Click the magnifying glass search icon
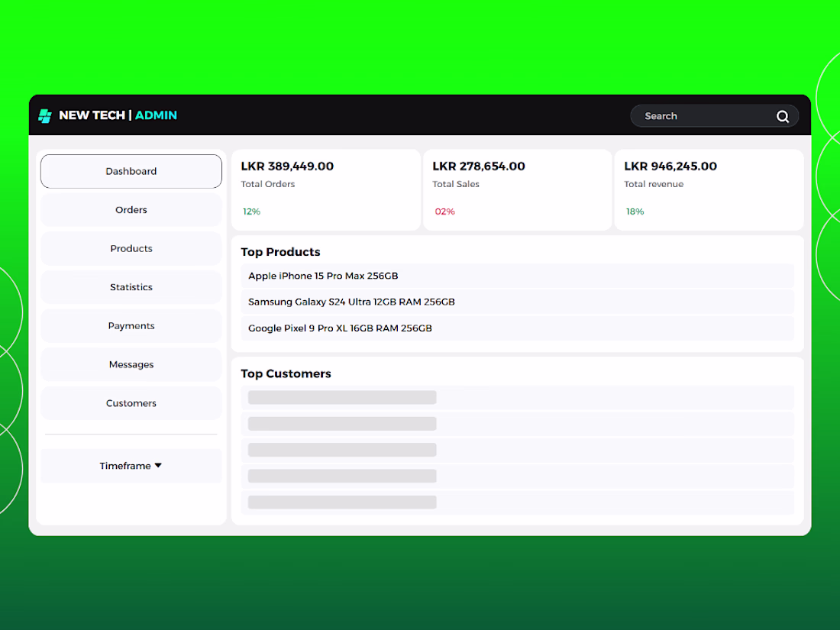The width and height of the screenshot is (840, 630). tap(783, 116)
